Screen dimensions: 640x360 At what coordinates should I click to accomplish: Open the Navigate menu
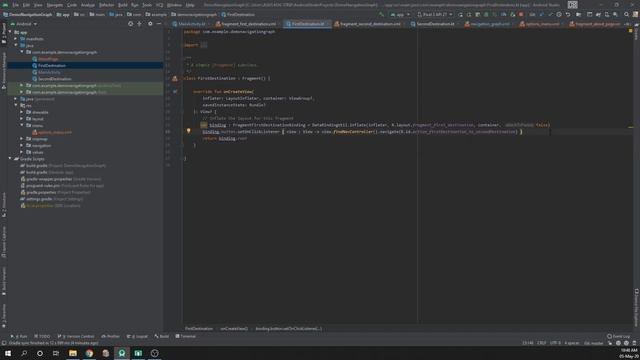(x=54, y=5)
